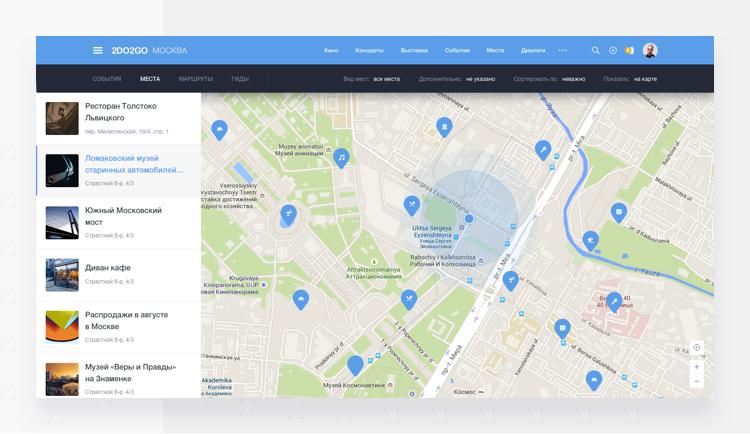Image resolution: width=750 pixels, height=434 pixels.
Task: Zoom out on the map
Action: point(697,382)
